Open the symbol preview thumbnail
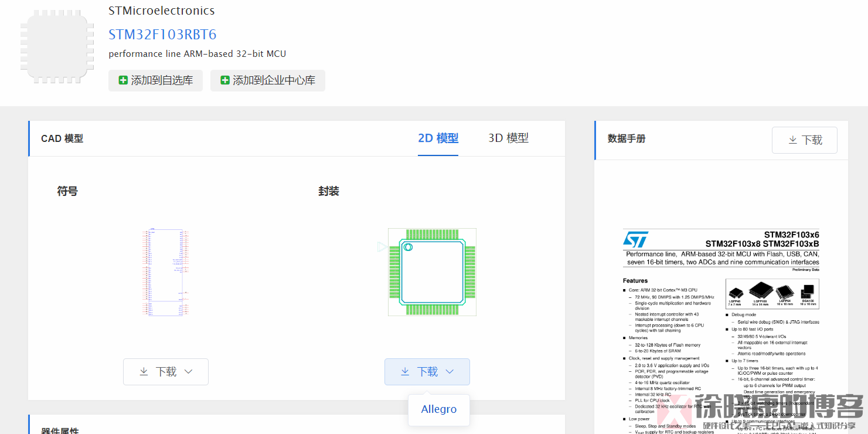The width and height of the screenshot is (868, 434). click(166, 272)
